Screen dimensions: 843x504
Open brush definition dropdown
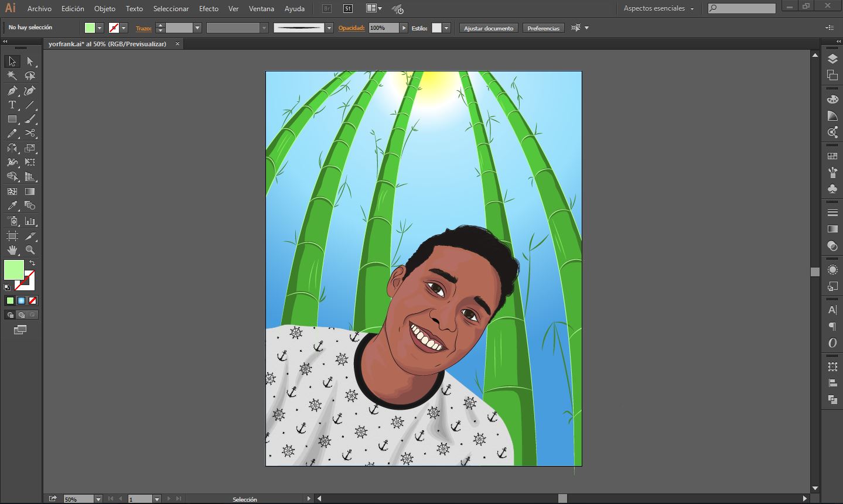click(x=329, y=28)
